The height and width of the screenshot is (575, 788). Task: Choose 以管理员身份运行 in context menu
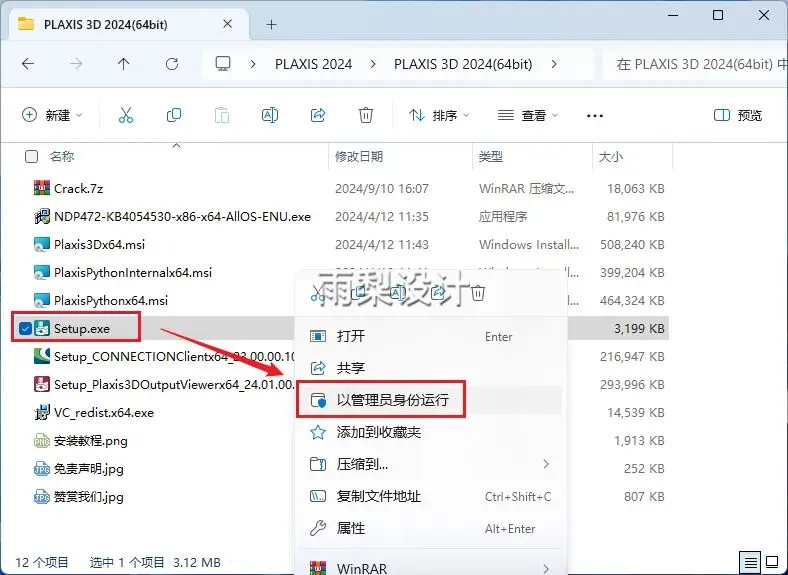coord(430,400)
